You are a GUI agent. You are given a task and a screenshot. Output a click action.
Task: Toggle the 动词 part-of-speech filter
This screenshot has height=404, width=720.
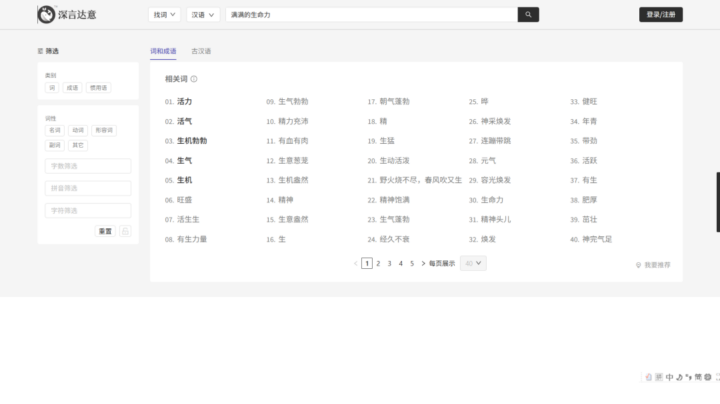(x=78, y=130)
